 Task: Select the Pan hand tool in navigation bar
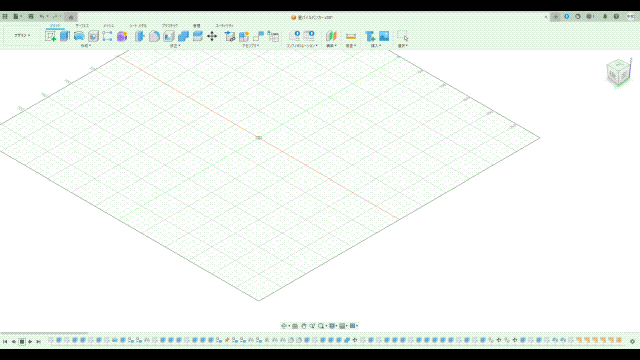pyautogui.click(x=304, y=326)
